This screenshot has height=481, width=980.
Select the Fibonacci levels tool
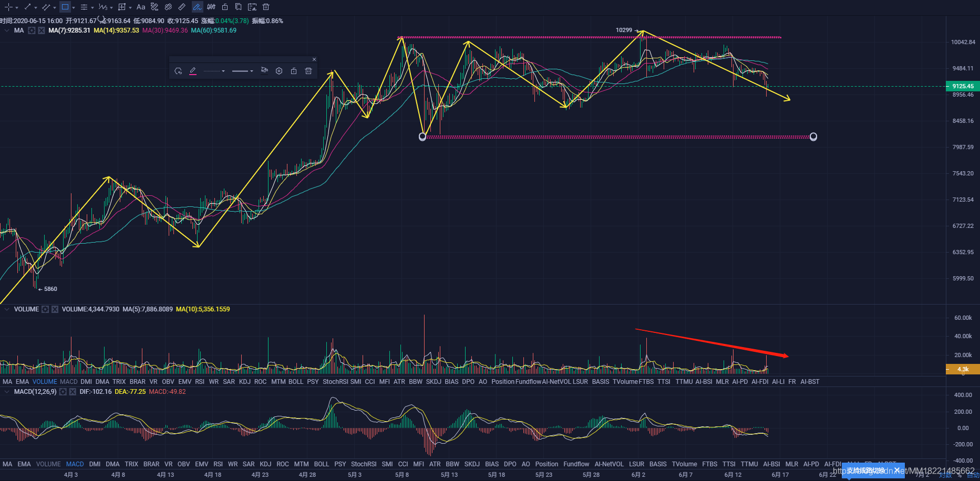pos(84,7)
